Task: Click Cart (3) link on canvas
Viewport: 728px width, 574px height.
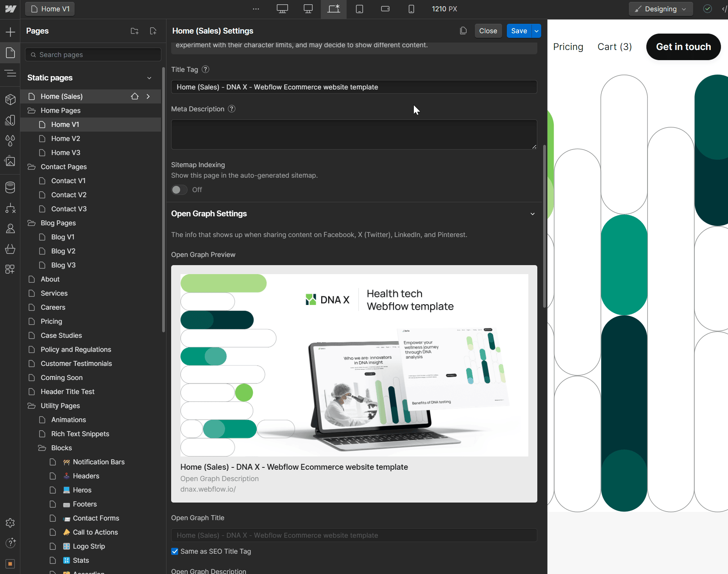Action: click(x=615, y=47)
